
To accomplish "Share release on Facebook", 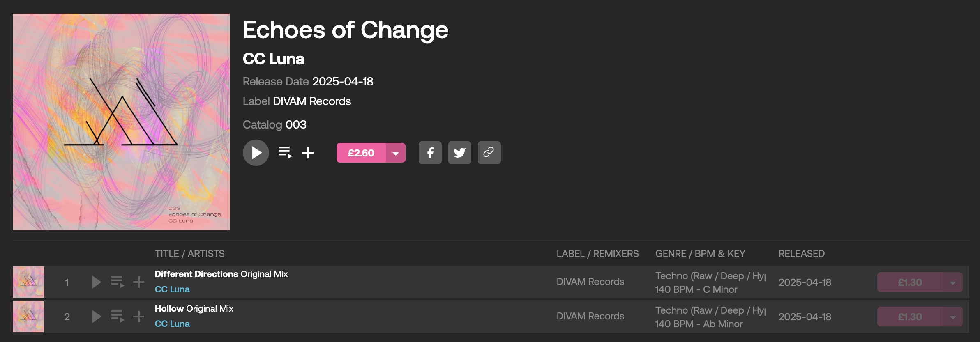I will click(430, 153).
